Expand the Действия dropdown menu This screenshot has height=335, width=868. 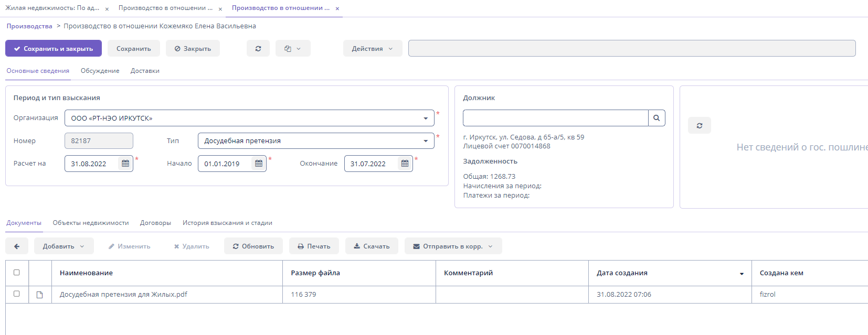[372, 49]
